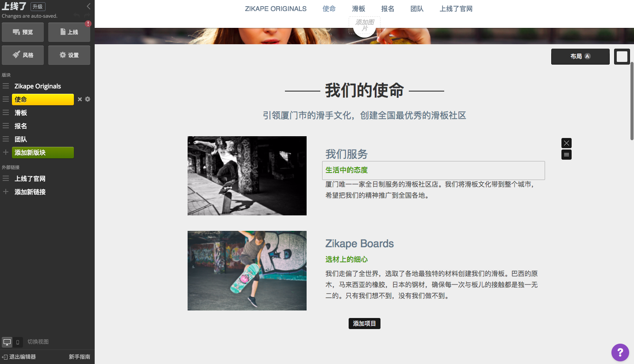Viewport: 634px width, 364px height.
Task: Click the 生活中的态度 text field
Action: click(x=434, y=170)
